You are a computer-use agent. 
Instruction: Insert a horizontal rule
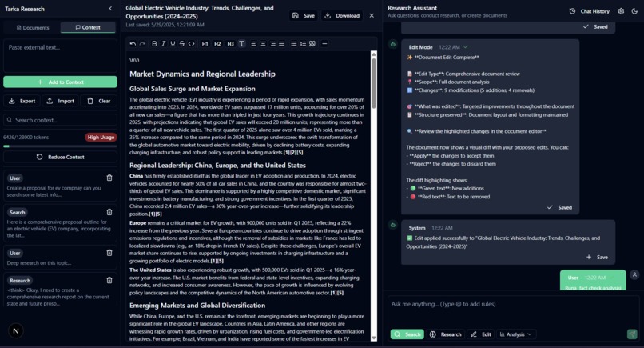point(324,44)
